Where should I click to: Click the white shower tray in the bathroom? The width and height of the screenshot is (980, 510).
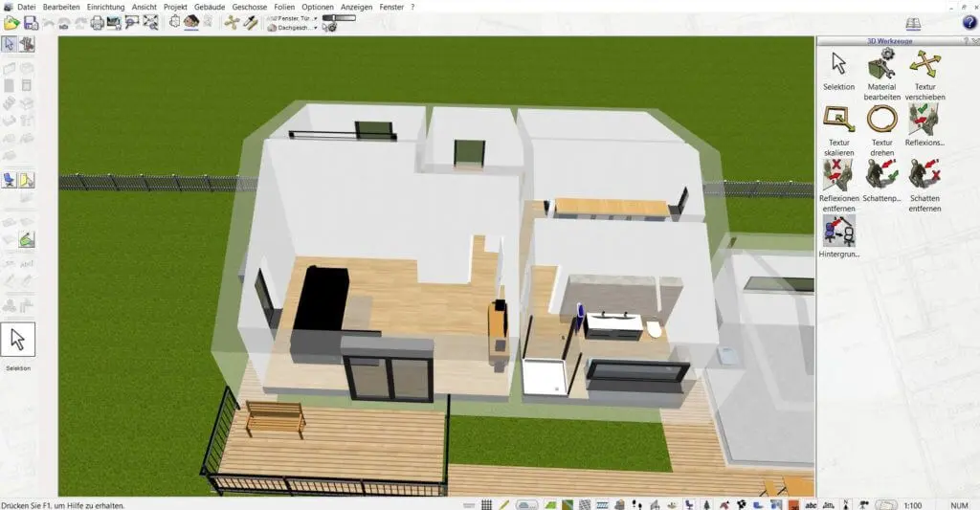tap(546, 377)
